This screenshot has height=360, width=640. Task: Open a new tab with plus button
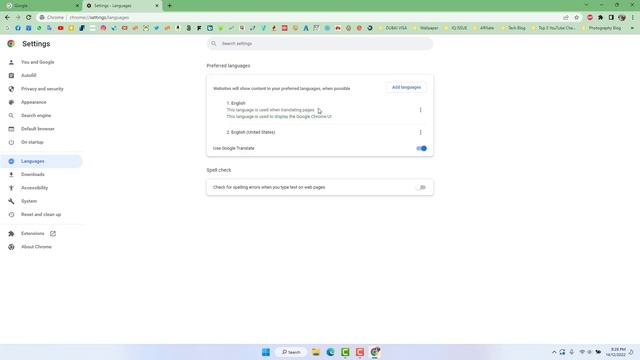169,6
